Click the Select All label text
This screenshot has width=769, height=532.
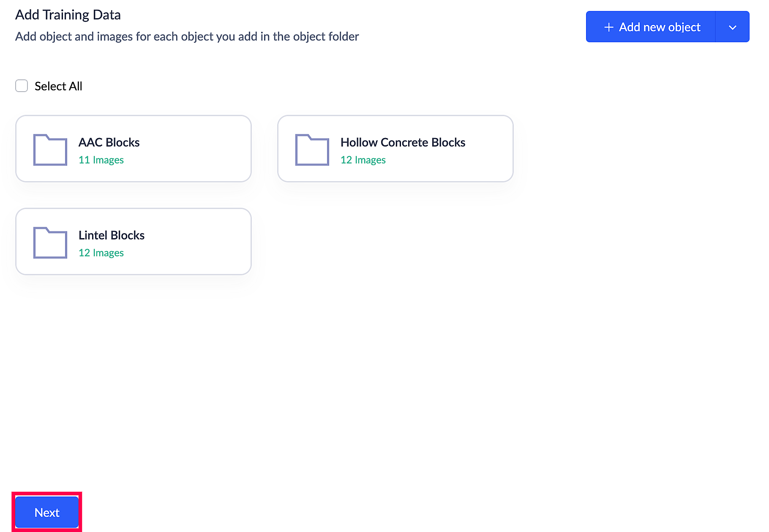(58, 86)
